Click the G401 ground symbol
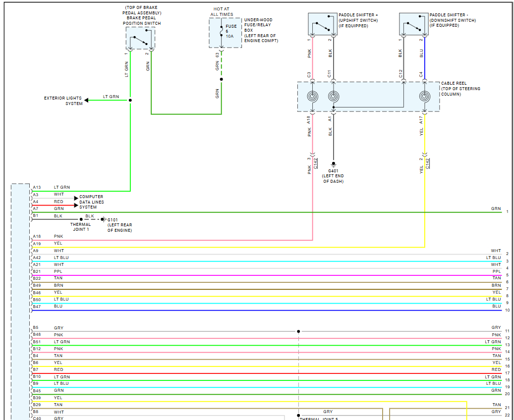The width and height of the screenshot is (514, 420). pos(333,163)
